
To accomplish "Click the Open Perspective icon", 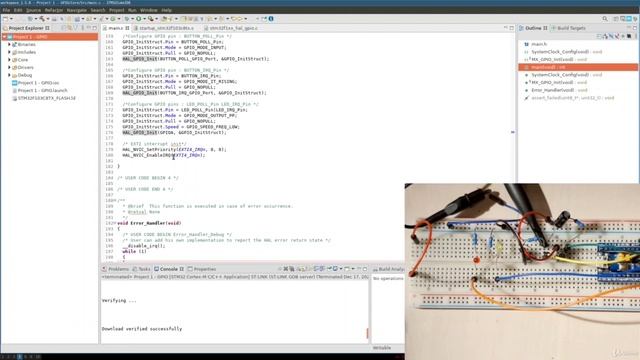I will (x=616, y=19).
